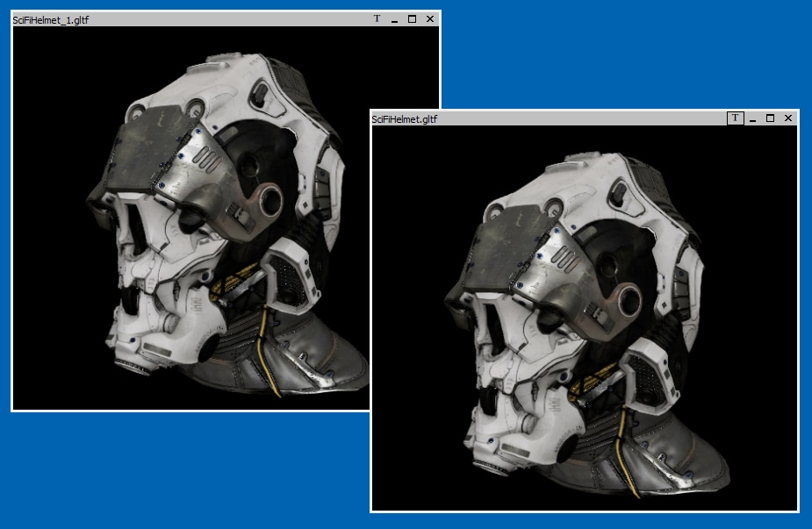Toggle the T button in SciFiHelmet.gltf window
Viewport: 812px width, 529px height.
(736, 118)
